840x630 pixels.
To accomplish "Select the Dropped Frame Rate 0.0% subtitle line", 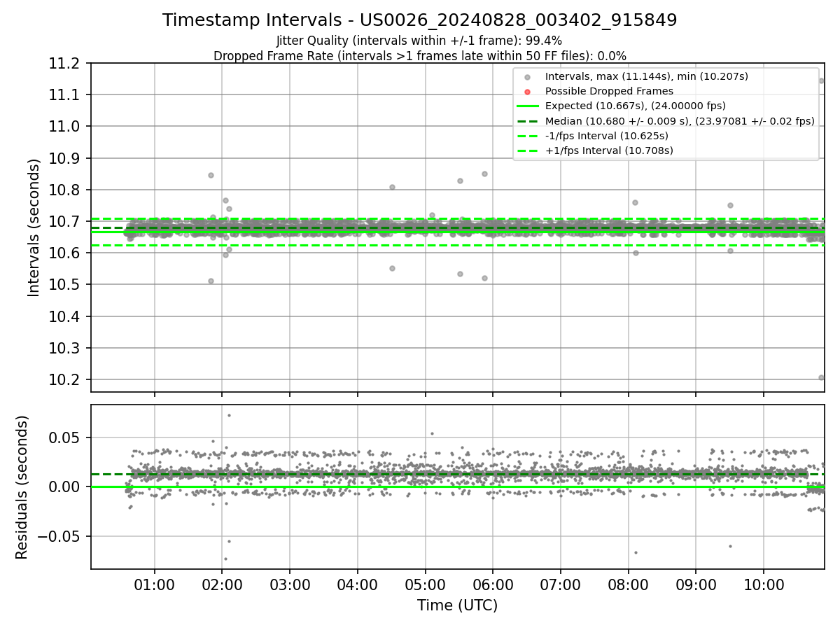I will pyautogui.click(x=420, y=56).
